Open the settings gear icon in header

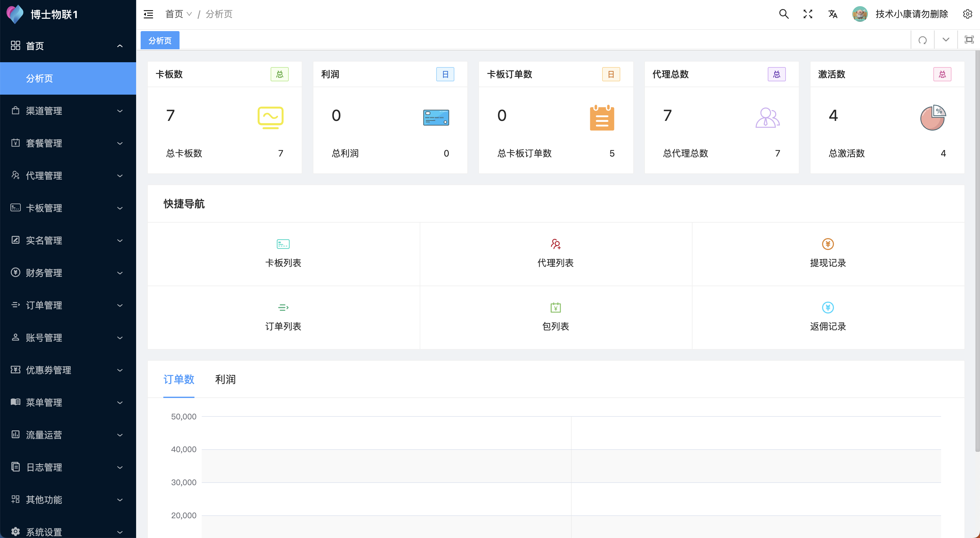pos(967,14)
